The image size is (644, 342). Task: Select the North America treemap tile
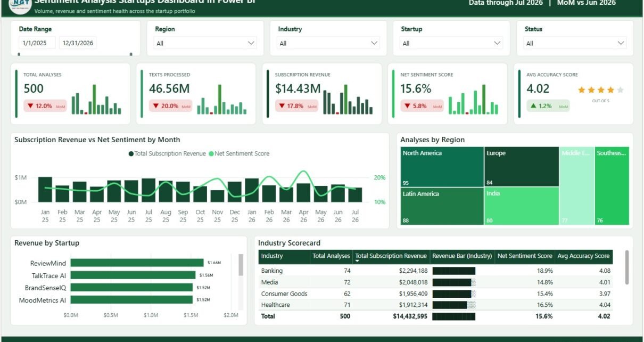click(x=442, y=167)
